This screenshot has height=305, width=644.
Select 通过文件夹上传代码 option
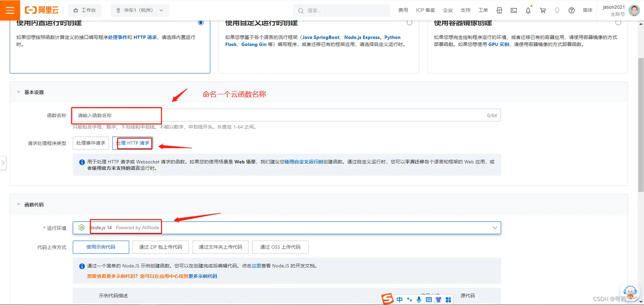point(220,247)
